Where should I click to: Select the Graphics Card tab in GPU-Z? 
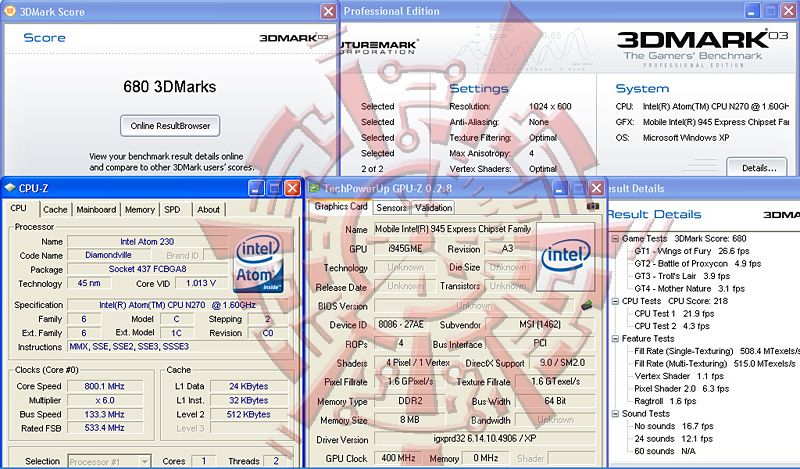click(341, 206)
